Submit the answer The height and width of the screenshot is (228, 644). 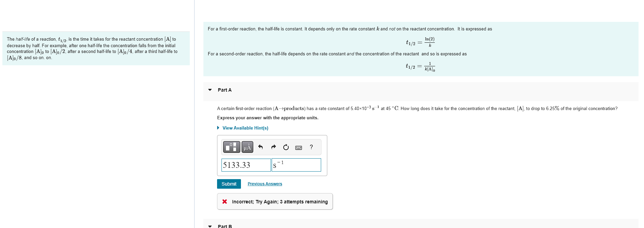[229, 184]
